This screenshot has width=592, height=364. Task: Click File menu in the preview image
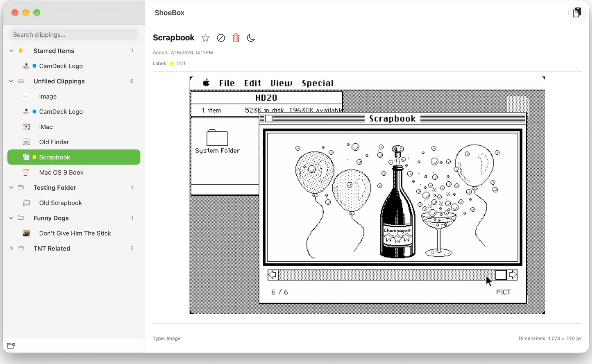[x=227, y=83]
